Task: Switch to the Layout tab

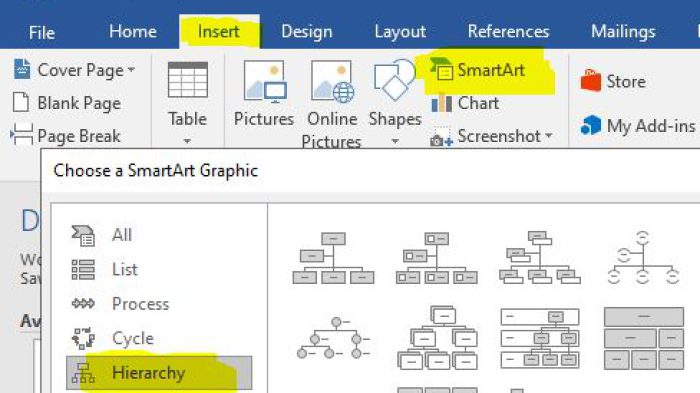Action: coord(400,32)
